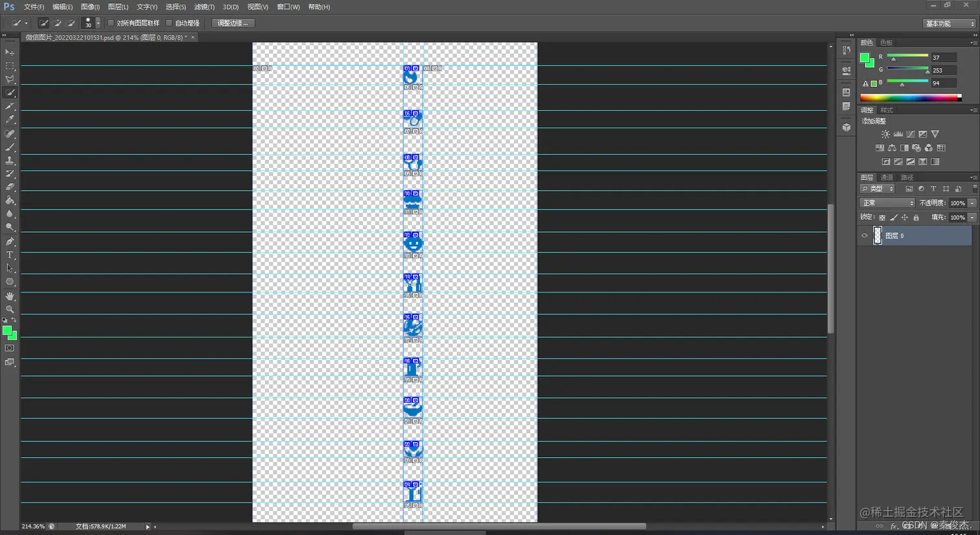The width and height of the screenshot is (980, 535).
Task: Hide layer 图层 0 with eye icon
Action: 864,236
